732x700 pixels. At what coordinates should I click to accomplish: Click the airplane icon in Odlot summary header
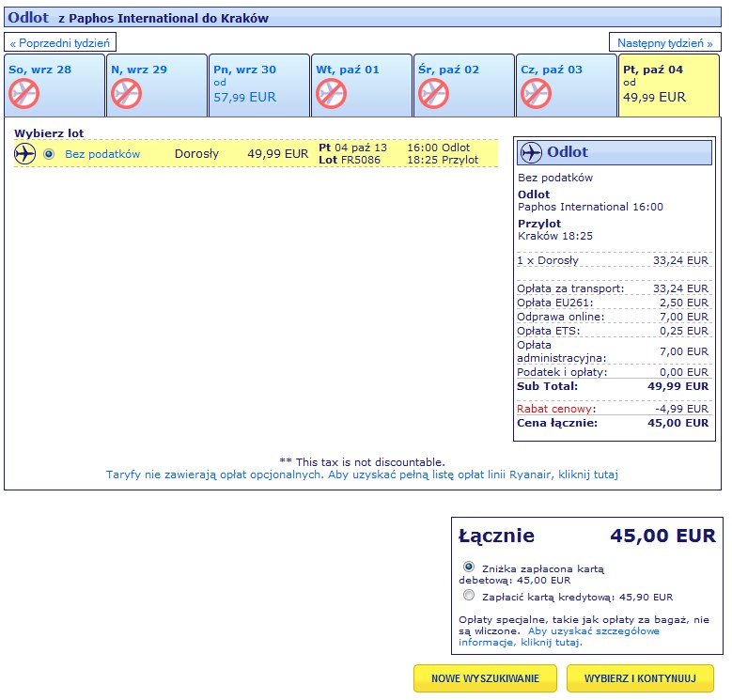point(531,152)
